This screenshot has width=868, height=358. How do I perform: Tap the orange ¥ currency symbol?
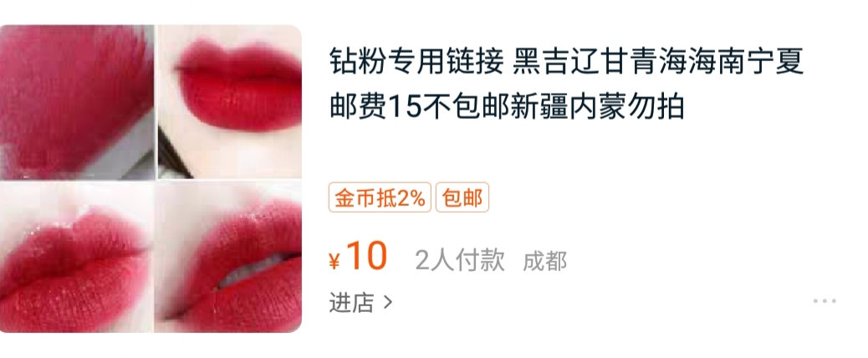(334, 261)
